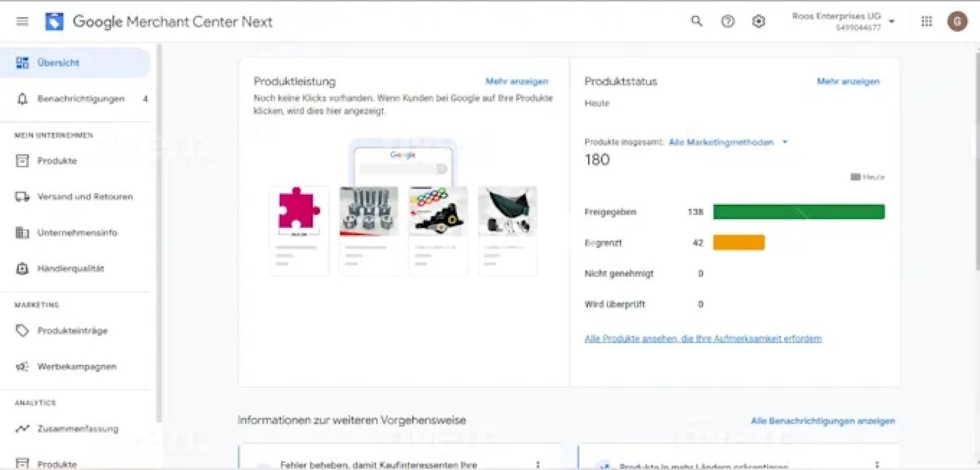The width and height of the screenshot is (980, 470).
Task: Expand the Roos Enterprises UG account dropdown
Action: pos(891,21)
